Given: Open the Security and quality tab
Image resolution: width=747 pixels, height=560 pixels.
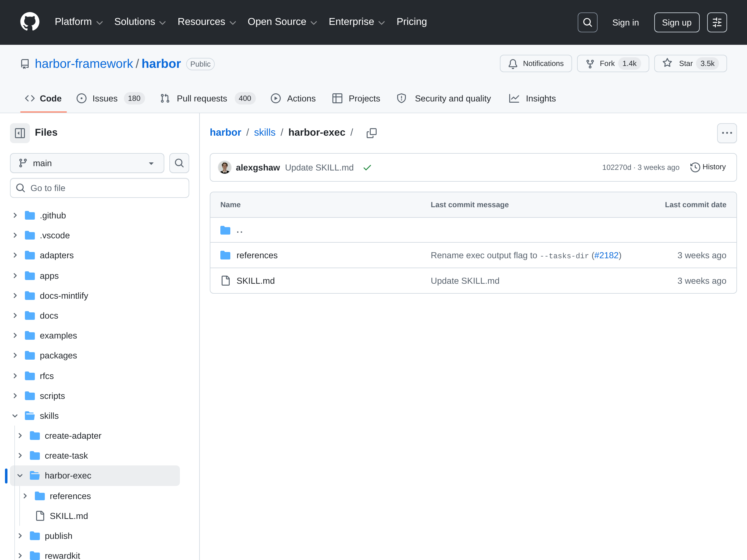Looking at the screenshot, I should (x=444, y=99).
